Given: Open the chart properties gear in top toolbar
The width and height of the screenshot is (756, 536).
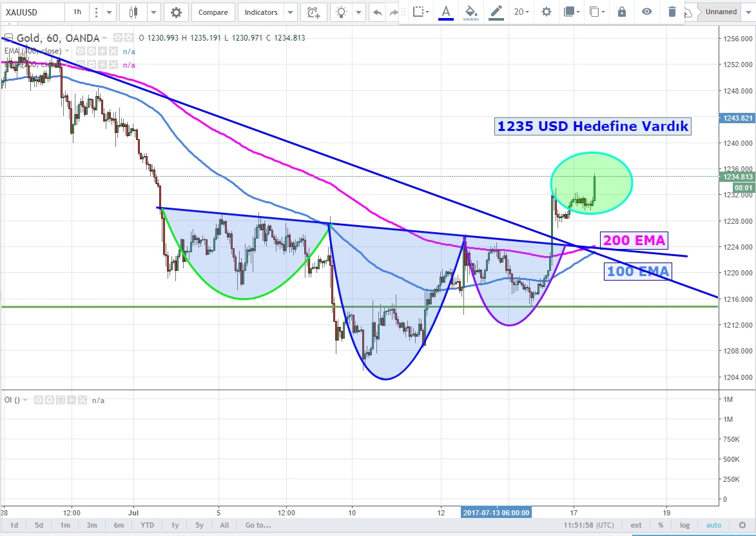Looking at the screenshot, I should point(176,12).
